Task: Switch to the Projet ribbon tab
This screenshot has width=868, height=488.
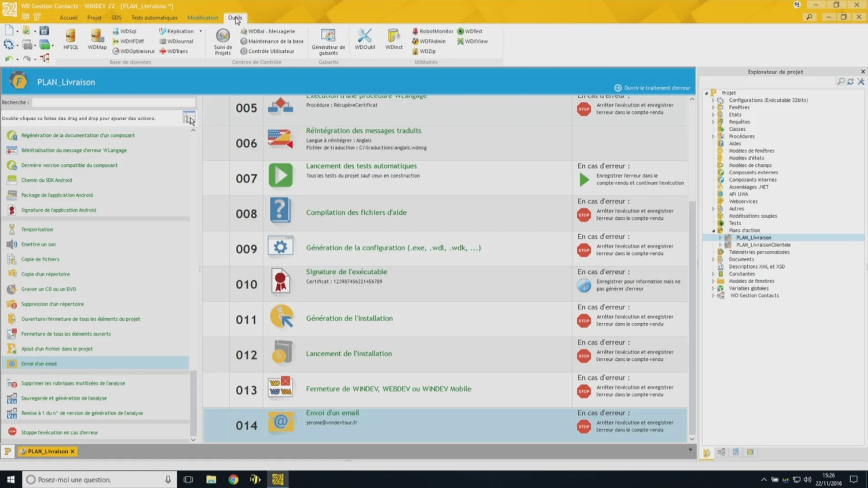Action: tap(94, 18)
